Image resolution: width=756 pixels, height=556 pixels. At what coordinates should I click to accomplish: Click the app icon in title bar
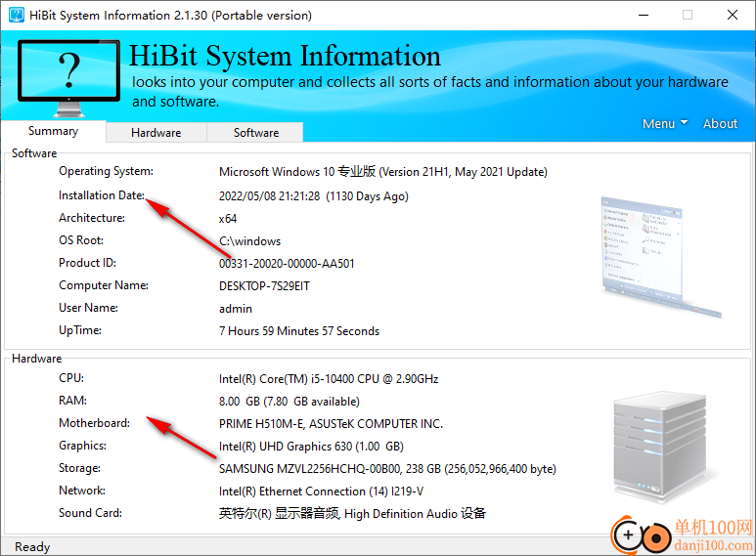coord(17,15)
